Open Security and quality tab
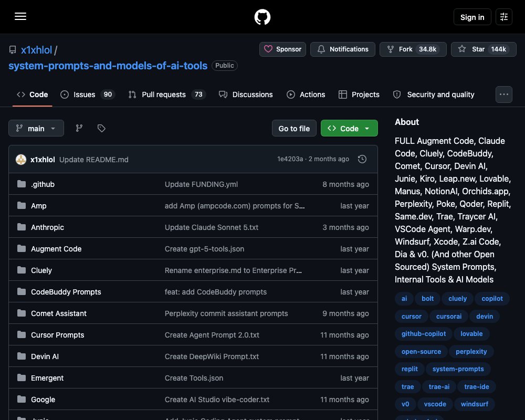The height and width of the screenshot is (420, 525). click(434, 94)
